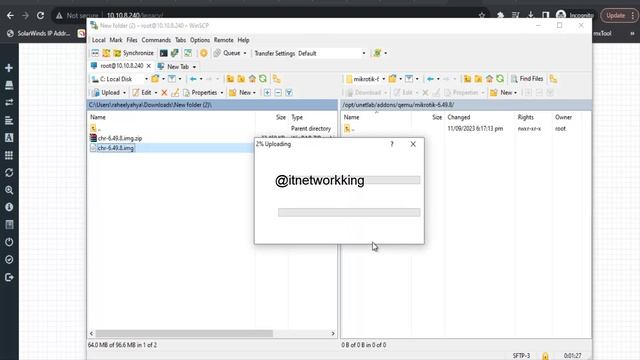The image size is (640, 360).
Task: Open the Tabs menu
Action: (x=180, y=40)
